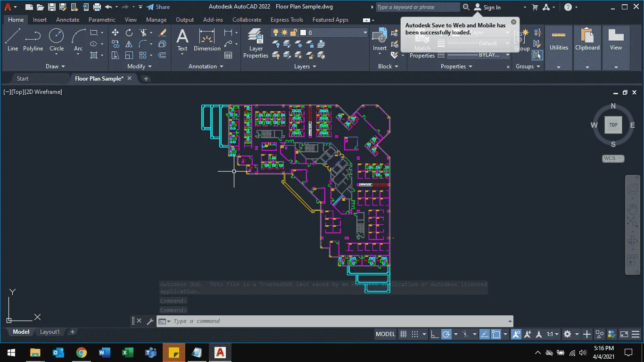The width and height of the screenshot is (644, 362).
Task: Toggle Object Snap Tracking in status bar
Action: click(485, 334)
